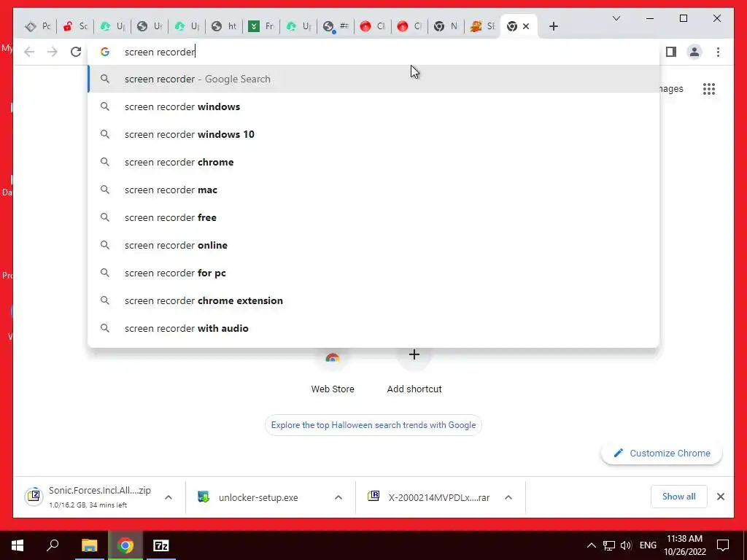Image resolution: width=747 pixels, height=560 pixels.
Task: Select 'screen recorder online' suggestion
Action: [x=373, y=245]
